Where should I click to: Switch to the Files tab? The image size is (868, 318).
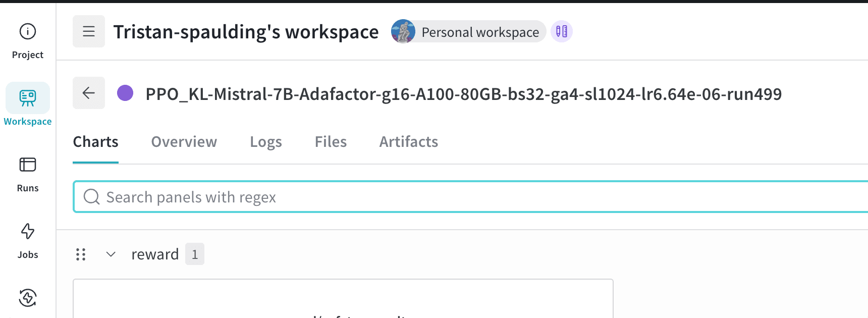[x=331, y=142]
